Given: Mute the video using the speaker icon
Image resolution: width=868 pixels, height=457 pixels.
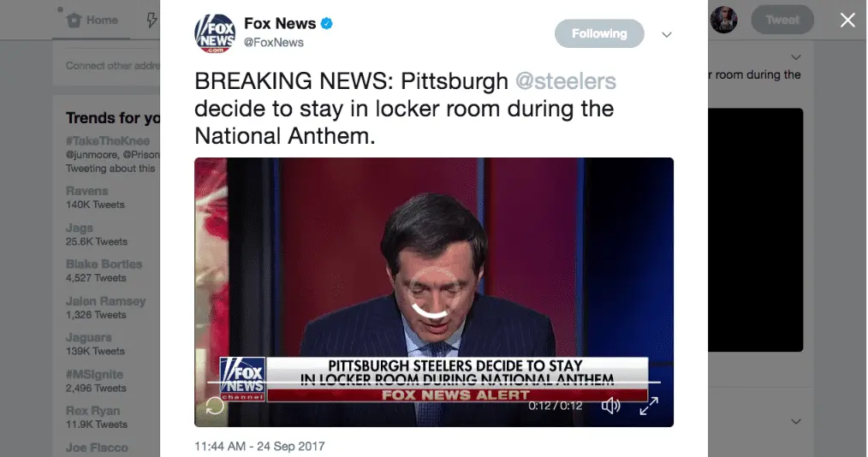Looking at the screenshot, I should [x=610, y=406].
